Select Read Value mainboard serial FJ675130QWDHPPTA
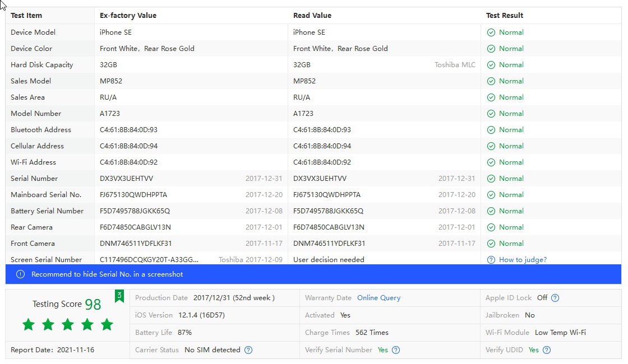 327,195
